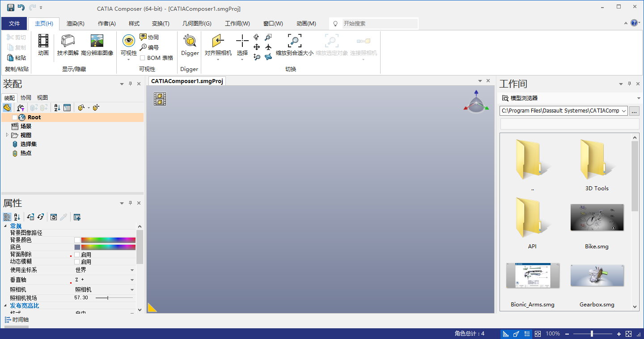Screen dimensions: 644x339
Task: Toggle the 背面剔除 启用 checkbox
Action: [77, 255]
